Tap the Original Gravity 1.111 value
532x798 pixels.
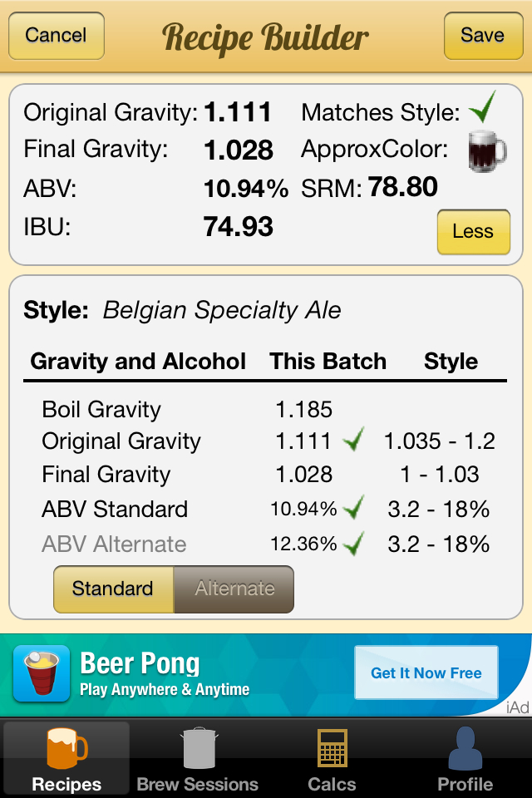pos(237,112)
